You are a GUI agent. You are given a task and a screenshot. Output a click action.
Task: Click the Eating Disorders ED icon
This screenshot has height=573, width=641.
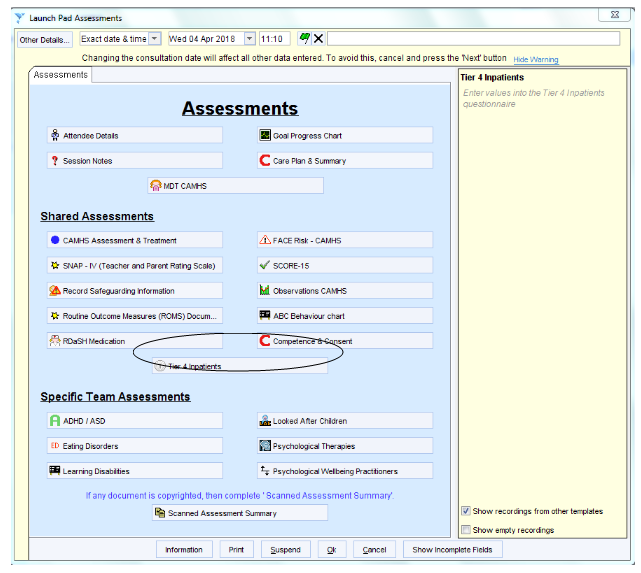pyautogui.click(x=54, y=446)
